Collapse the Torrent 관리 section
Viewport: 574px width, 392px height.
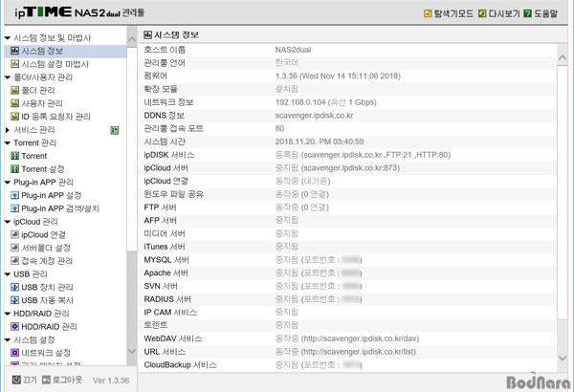(x=8, y=143)
